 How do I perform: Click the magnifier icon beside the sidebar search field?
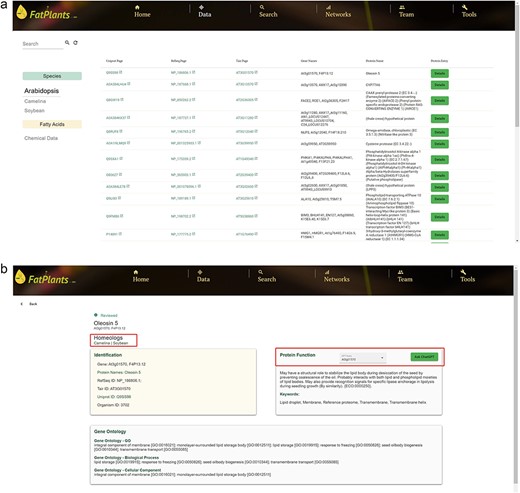click(67, 43)
